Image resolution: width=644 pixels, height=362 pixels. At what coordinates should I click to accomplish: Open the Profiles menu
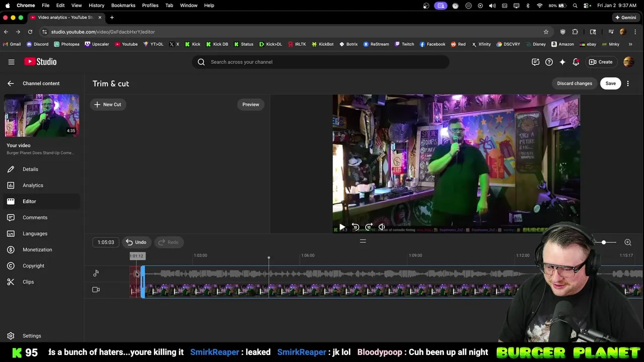(x=150, y=5)
